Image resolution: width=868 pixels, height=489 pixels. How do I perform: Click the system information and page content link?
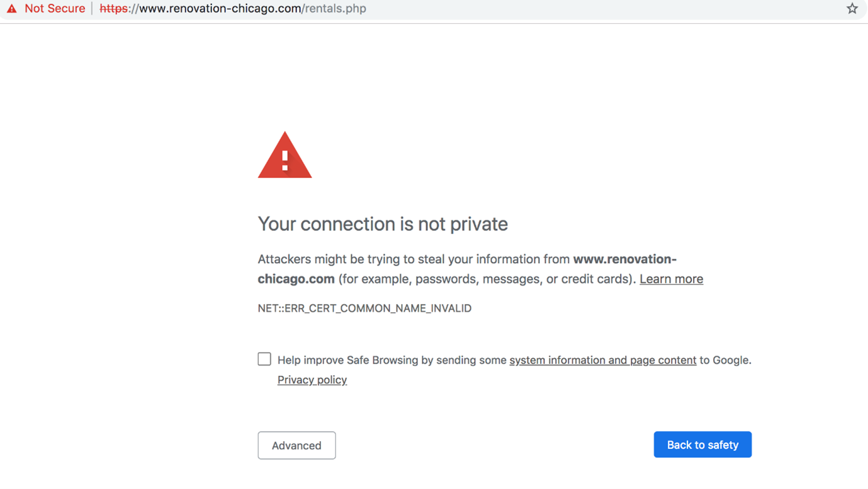pos(602,359)
